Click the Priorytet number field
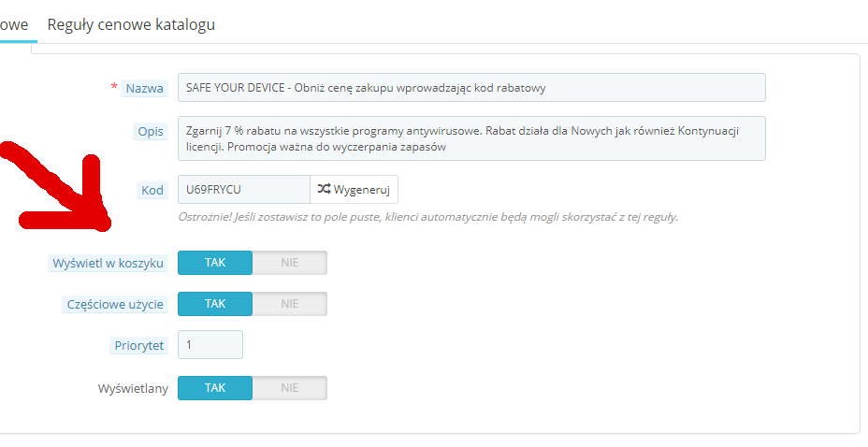Image resolution: width=868 pixels, height=447 pixels. (210, 345)
